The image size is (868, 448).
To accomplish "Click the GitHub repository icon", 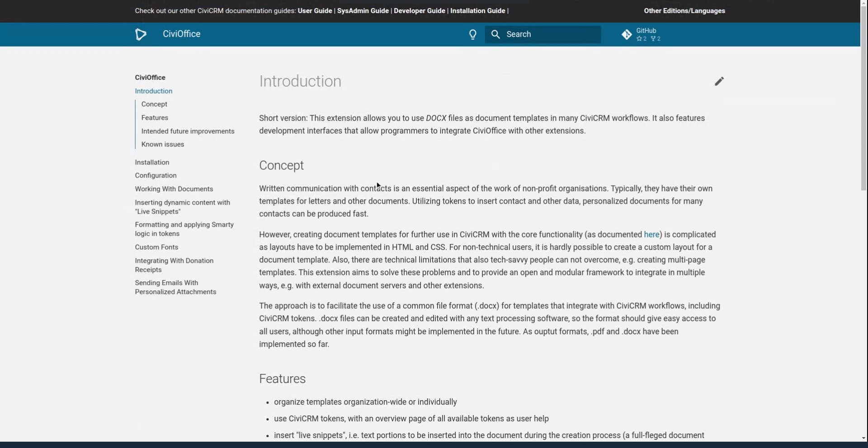I will pyautogui.click(x=627, y=34).
